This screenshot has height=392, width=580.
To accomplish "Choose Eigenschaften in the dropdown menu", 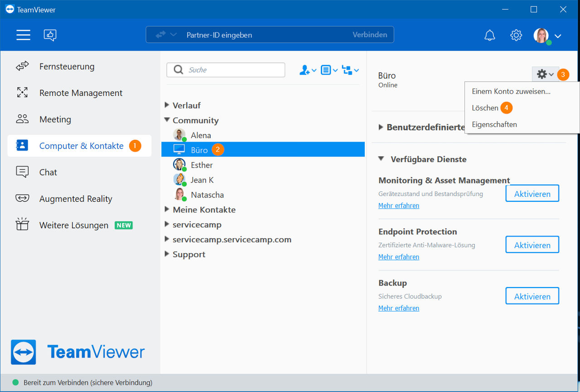I will point(494,124).
